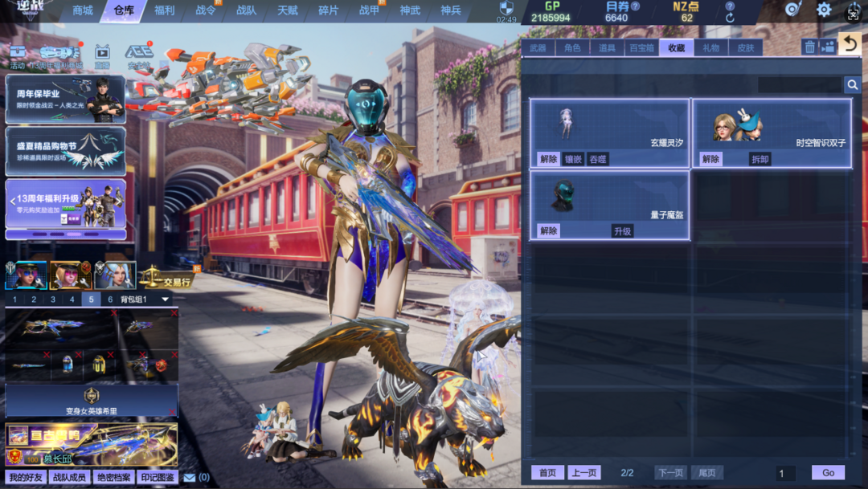Click the trash can icon in the warehouse panel
Image resolution: width=868 pixels, height=489 pixels.
point(810,47)
